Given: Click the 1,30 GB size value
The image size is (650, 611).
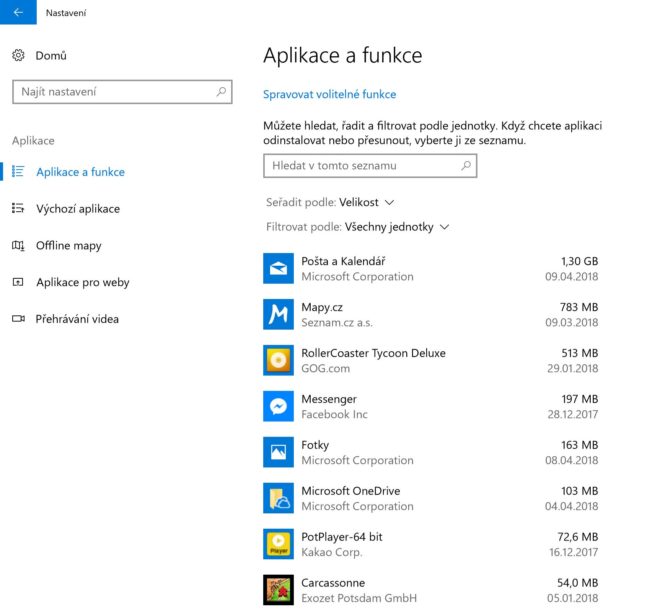Looking at the screenshot, I should pos(580,261).
